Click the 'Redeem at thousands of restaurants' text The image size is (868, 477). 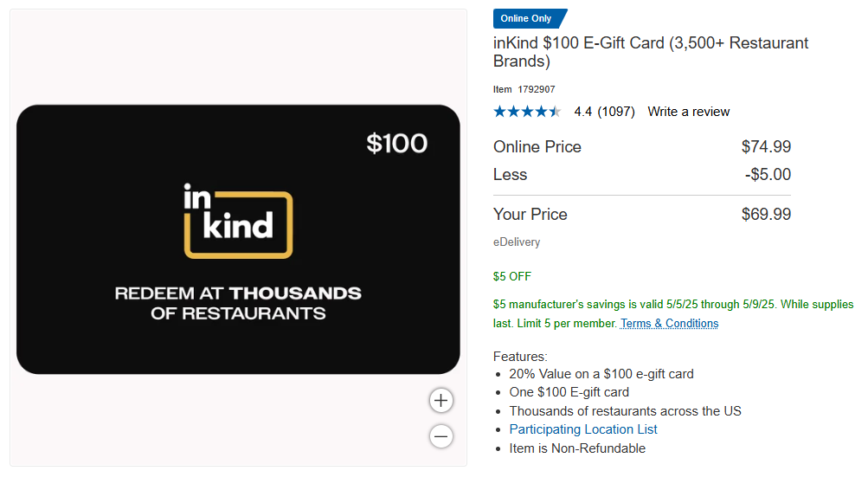click(238, 303)
